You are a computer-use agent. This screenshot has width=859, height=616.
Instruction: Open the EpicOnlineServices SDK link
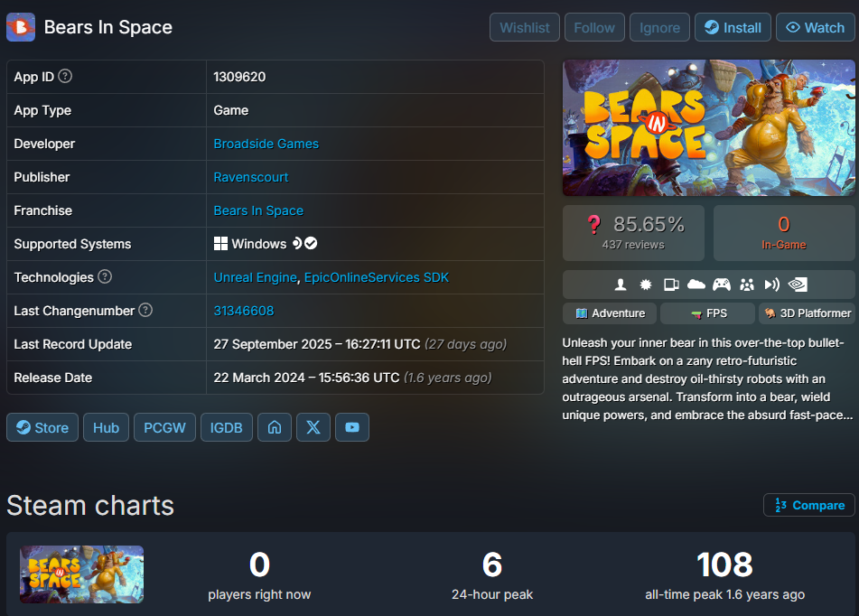click(377, 277)
